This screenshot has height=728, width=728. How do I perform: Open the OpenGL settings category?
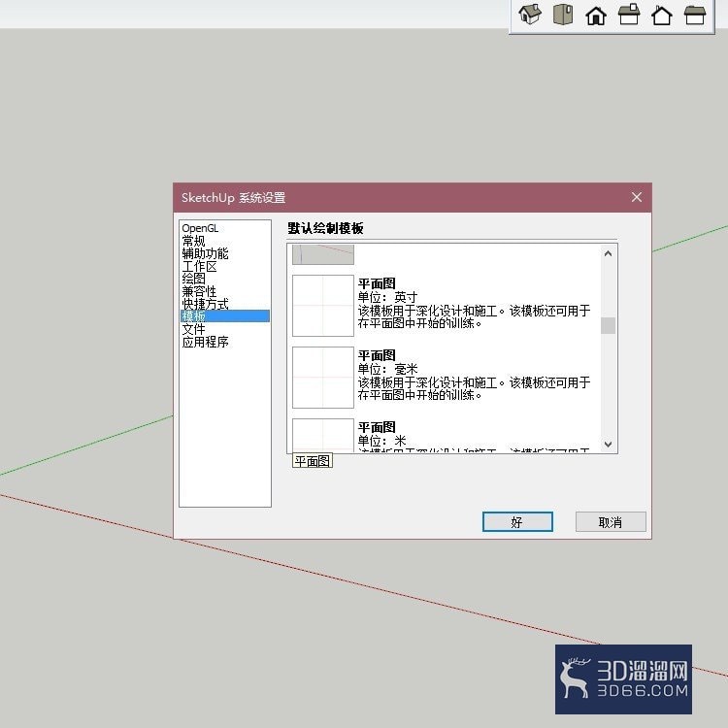200,228
